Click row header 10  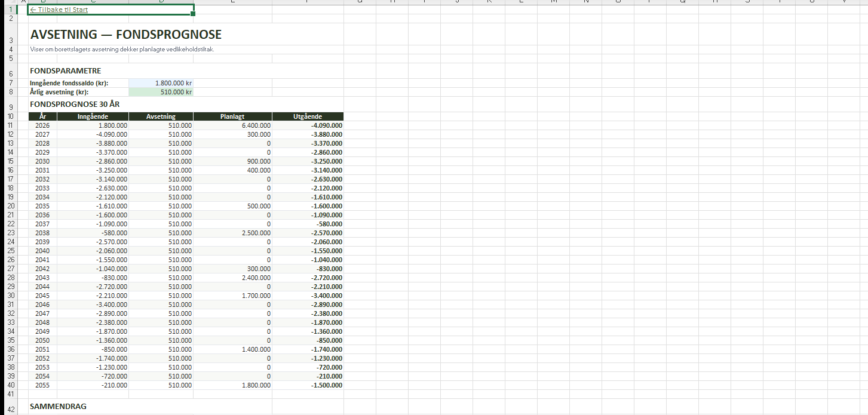10,116
